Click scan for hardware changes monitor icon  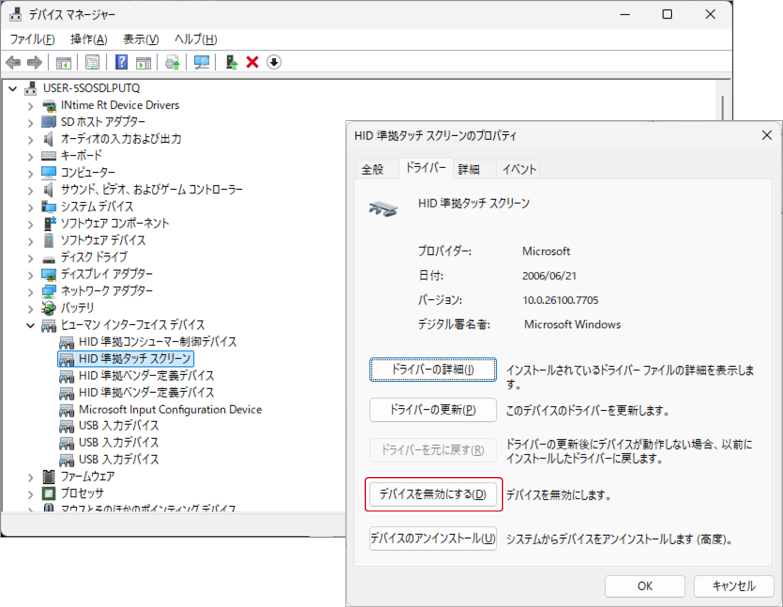point(201,62)
